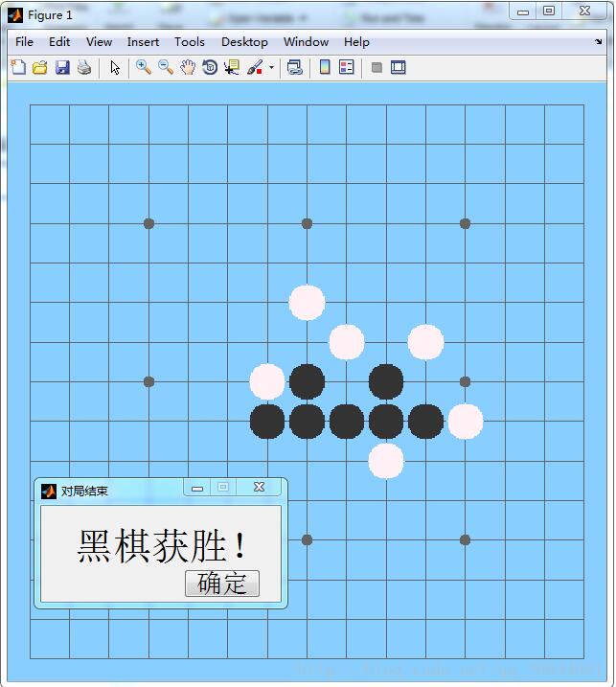Click the 确定 button in the dialog
This screenshot has height=687, width=616.
pos(222,583)
